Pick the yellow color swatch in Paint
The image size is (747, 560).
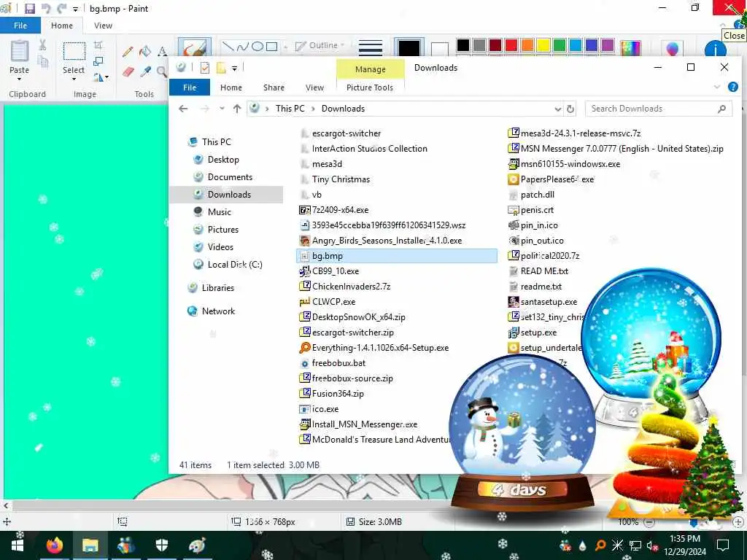point(543,45)
